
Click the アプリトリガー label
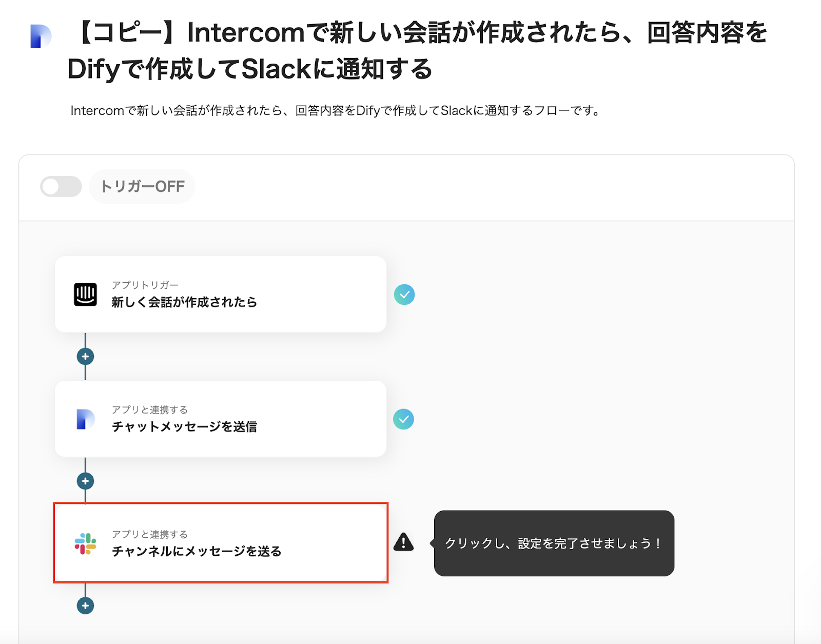point(145,285)
